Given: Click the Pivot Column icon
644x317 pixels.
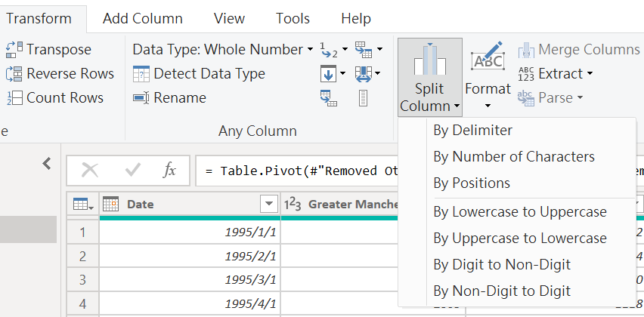Looking at the screenshot, I should (x=329, y=98).
